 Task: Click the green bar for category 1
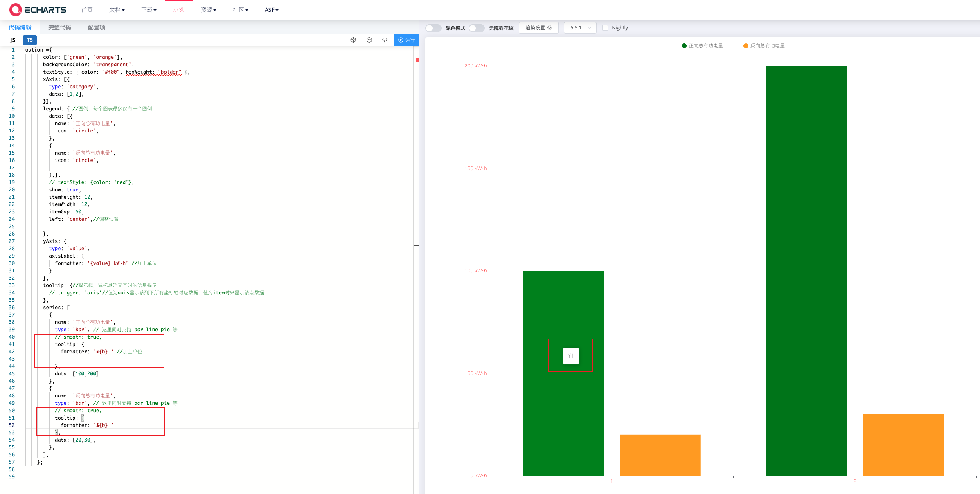(563, 373)
